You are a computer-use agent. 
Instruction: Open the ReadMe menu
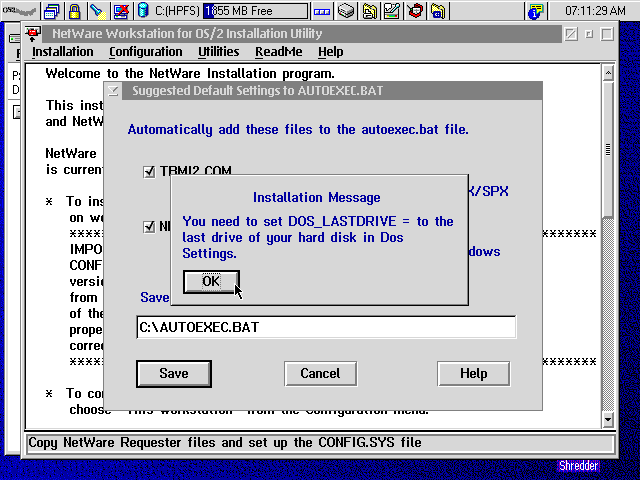[279, 52]
